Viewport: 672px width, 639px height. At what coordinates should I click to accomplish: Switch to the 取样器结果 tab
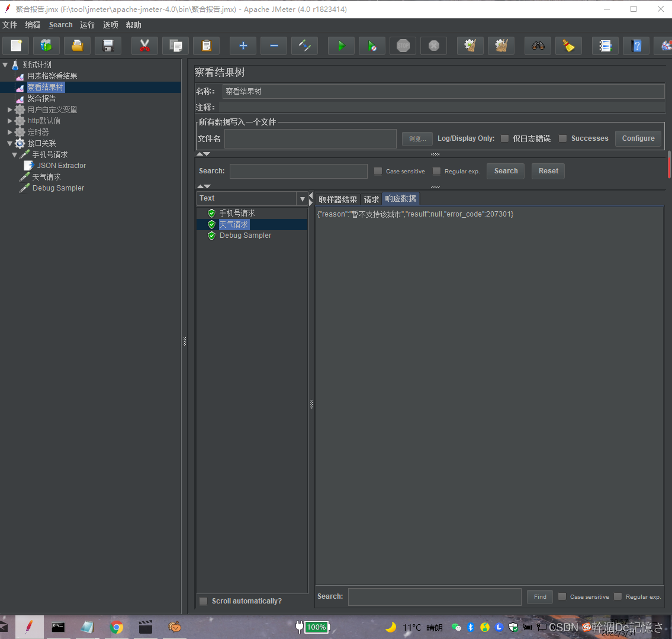337,199
